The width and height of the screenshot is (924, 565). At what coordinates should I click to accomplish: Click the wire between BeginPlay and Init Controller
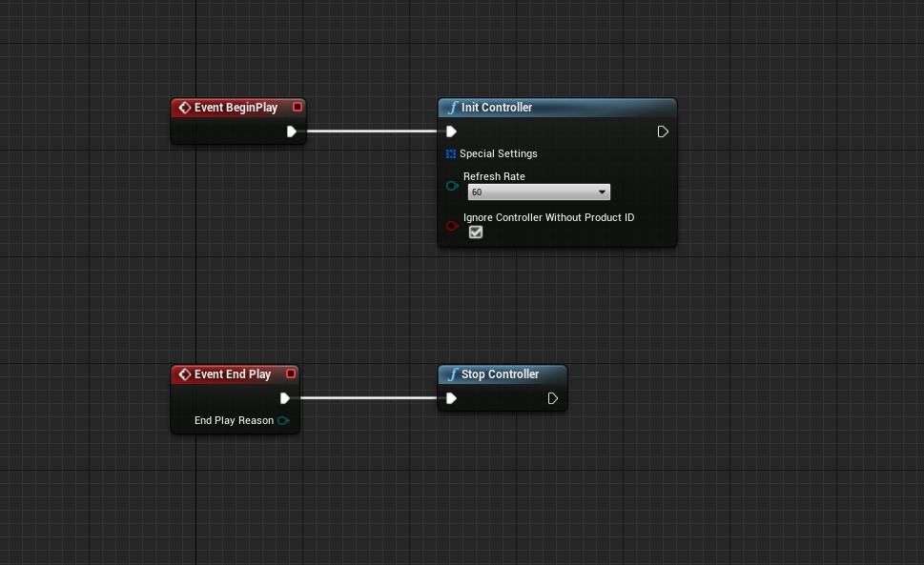(372, 131)
